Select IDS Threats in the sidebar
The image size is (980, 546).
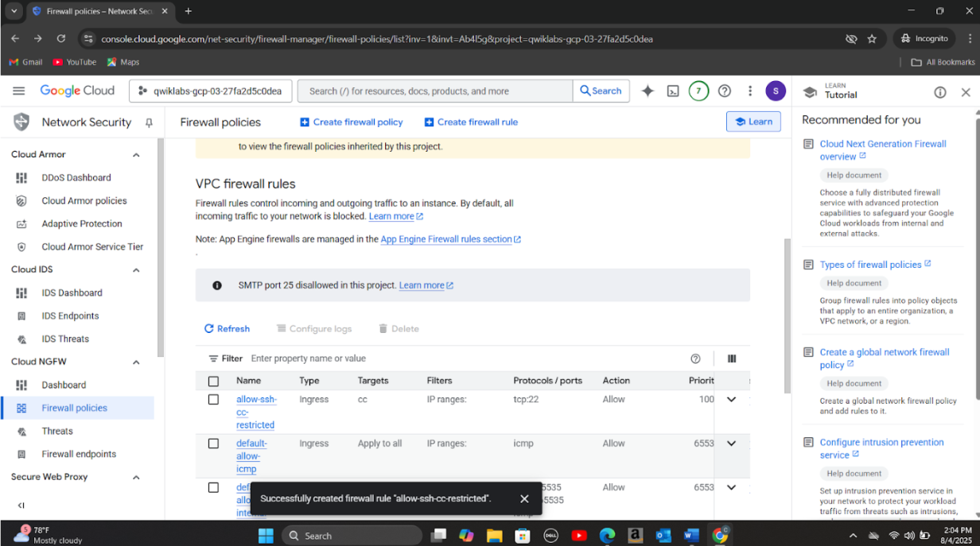pyautogui.click(x=65, y=339)
